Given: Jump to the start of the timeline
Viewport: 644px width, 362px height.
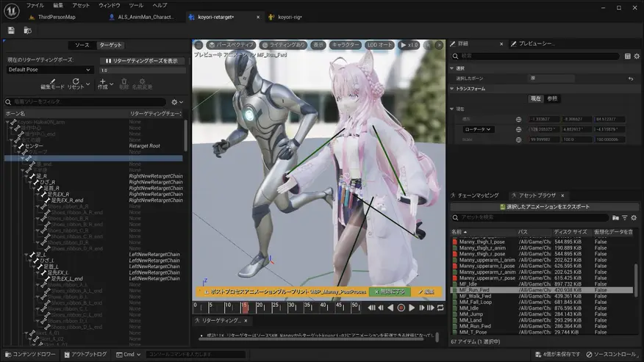Looking at the screenshot, I should tap(371, 308).
